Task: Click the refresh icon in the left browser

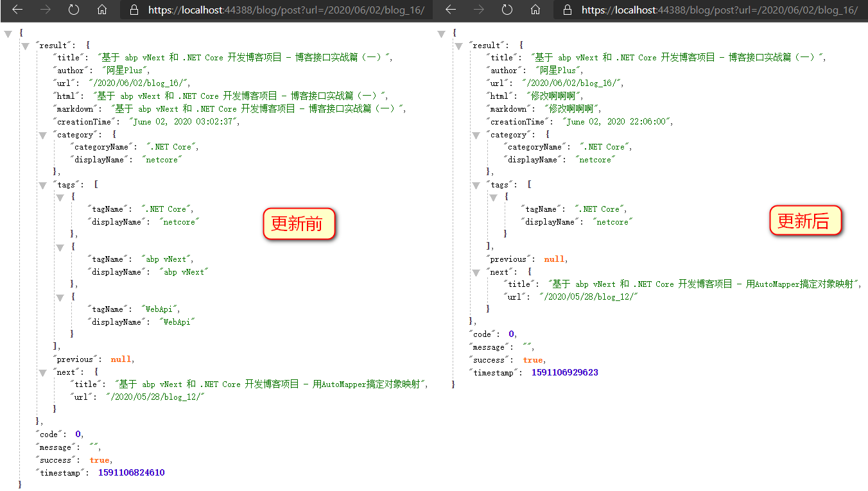Action: point(73,10)
